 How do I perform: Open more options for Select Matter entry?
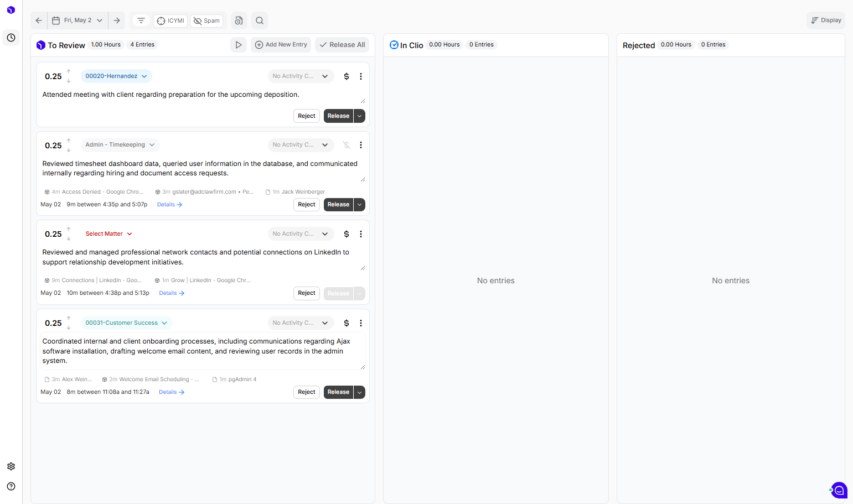pos(361,234)
